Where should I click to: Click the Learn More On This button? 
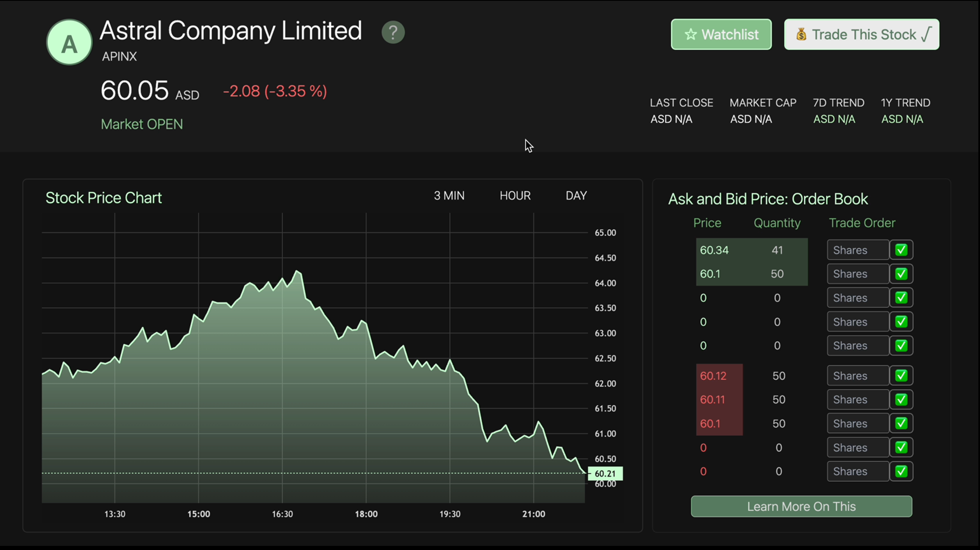coord(801,506)
